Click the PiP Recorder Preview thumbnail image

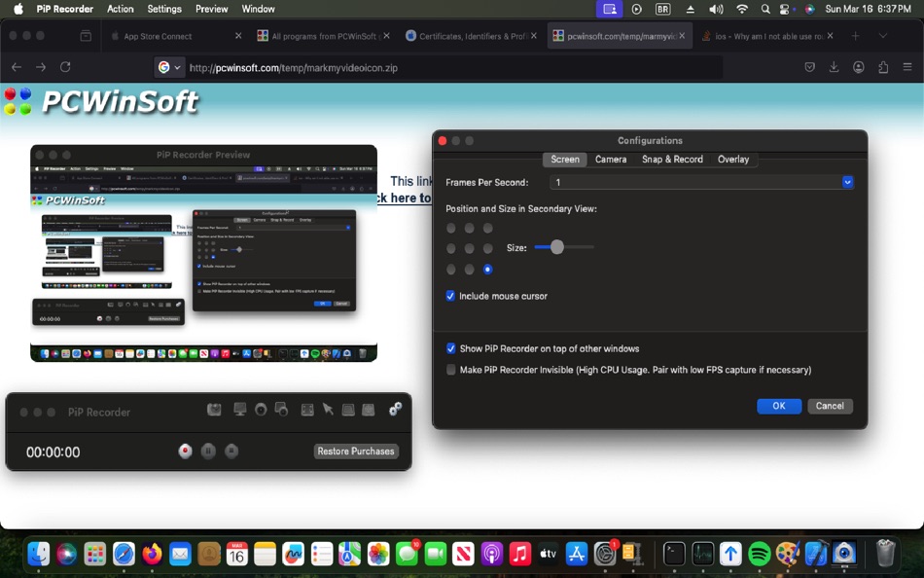[204, 263]
